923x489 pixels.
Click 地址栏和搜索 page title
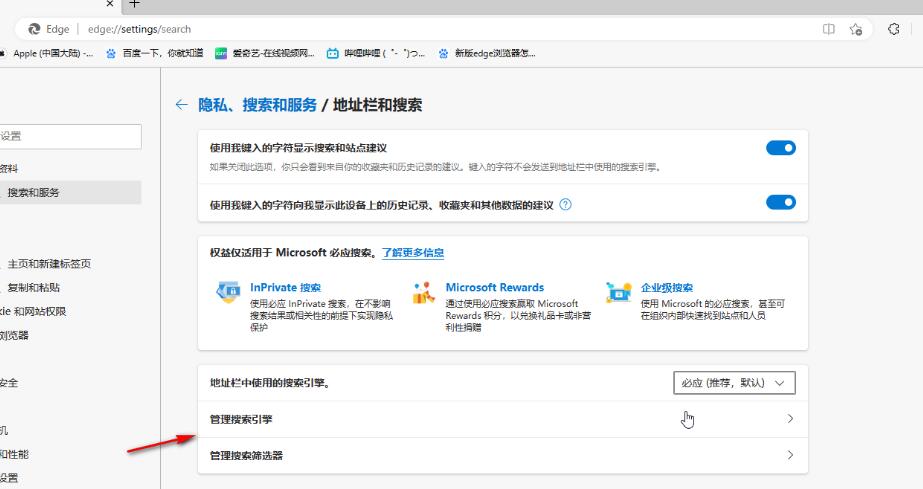coord(377,105)
